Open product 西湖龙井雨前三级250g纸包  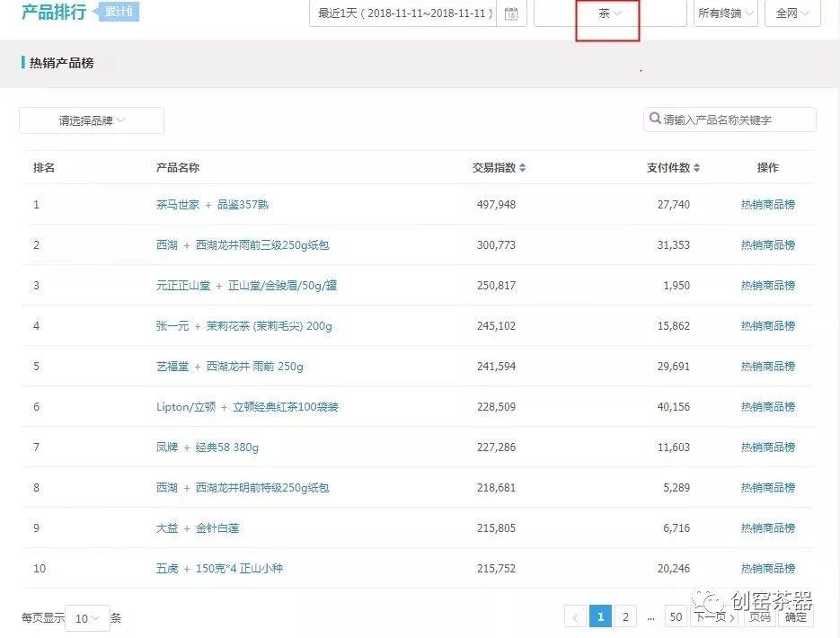(243, 244)
